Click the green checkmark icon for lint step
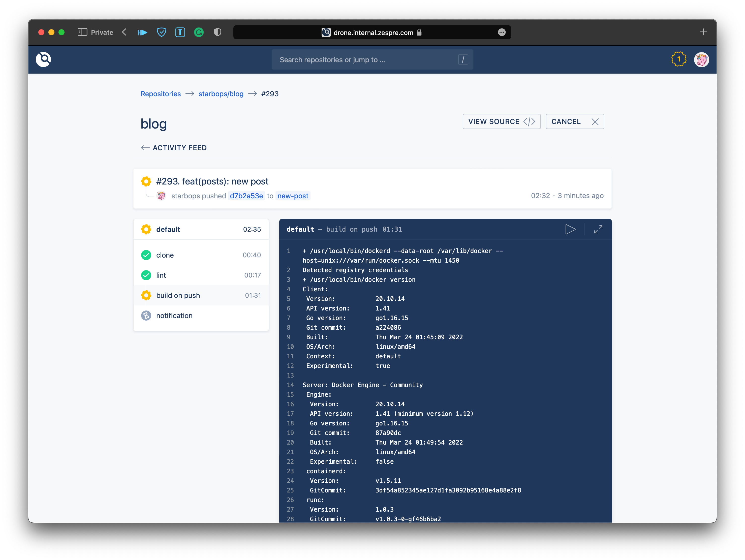Image resolution: width=745 pixels, height=560 pixels. (146, 275)
